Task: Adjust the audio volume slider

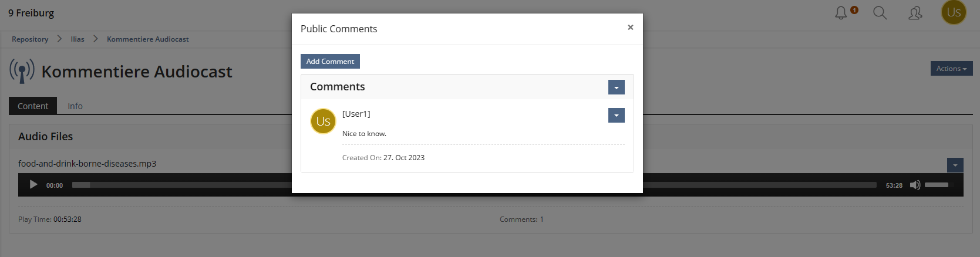Action: coord(937,185)
